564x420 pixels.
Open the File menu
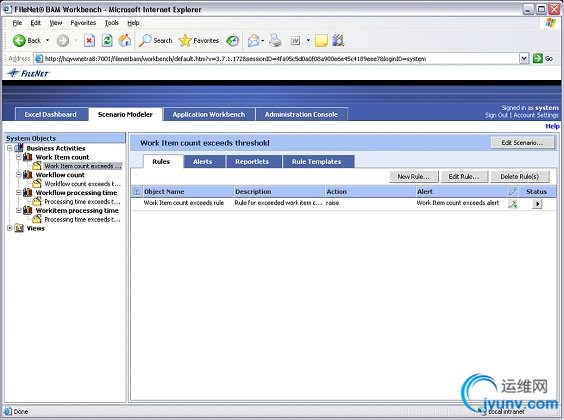[x=17, y=23]
